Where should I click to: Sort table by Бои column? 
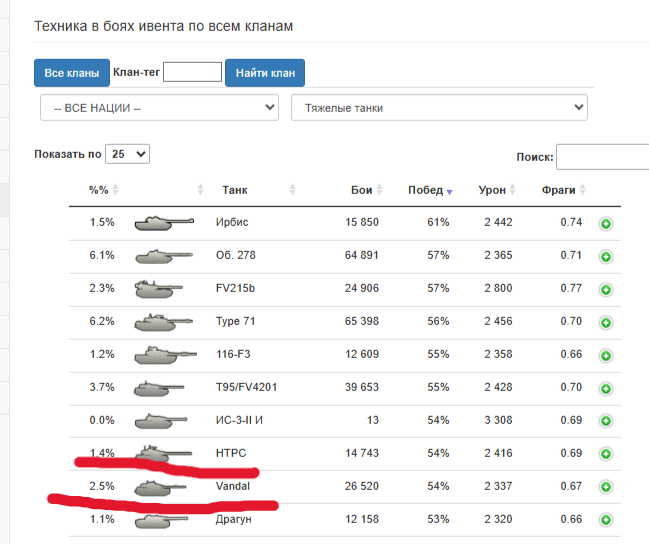coord(366,190)
